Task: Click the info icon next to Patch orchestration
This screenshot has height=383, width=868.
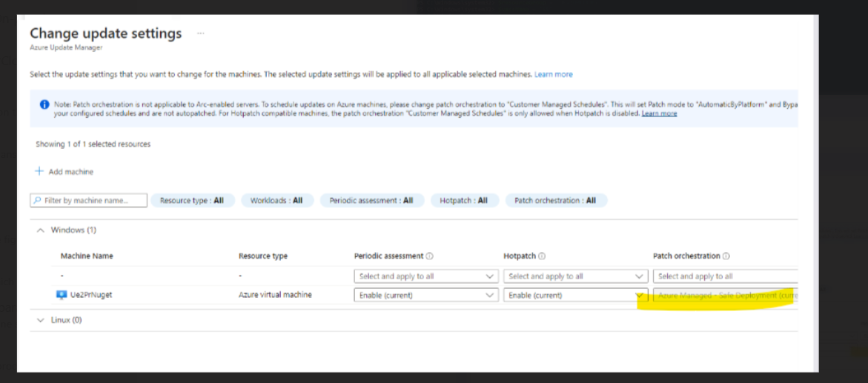Action: click(726, 256)
